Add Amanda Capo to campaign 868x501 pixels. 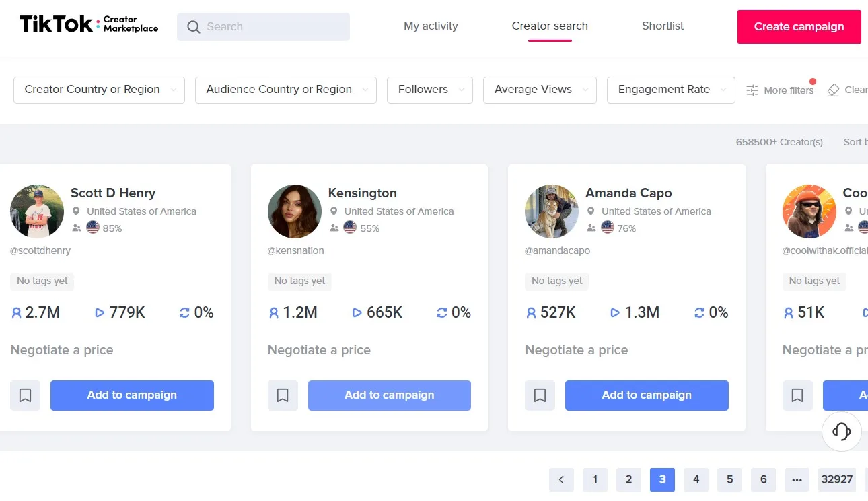click(x=647, y=395)
